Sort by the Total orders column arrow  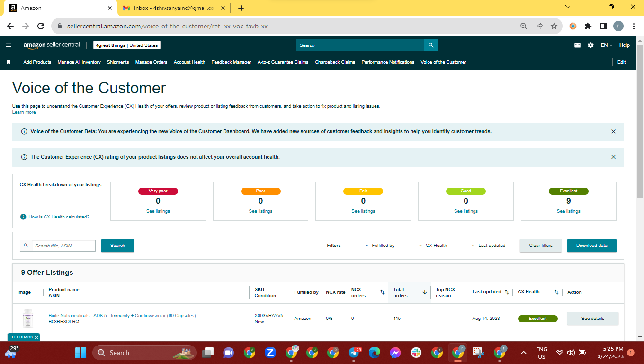pyautogui.click(x=425, y=292)
